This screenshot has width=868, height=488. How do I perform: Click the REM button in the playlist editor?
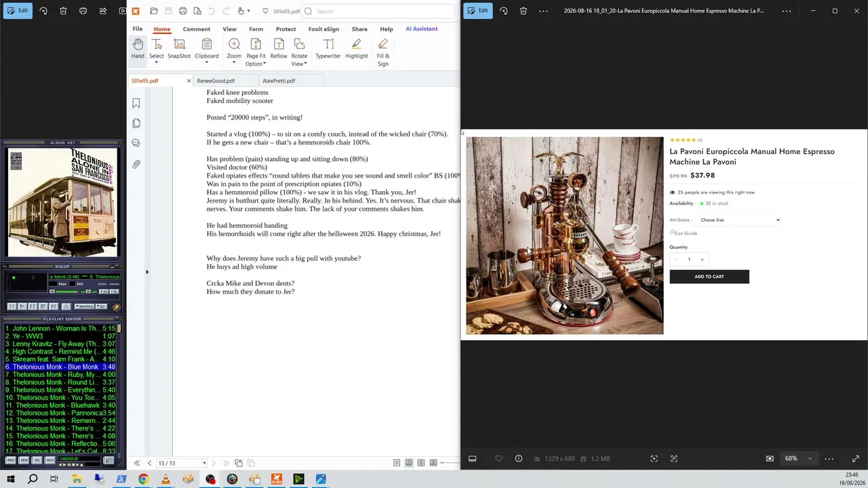coord(24,460)
